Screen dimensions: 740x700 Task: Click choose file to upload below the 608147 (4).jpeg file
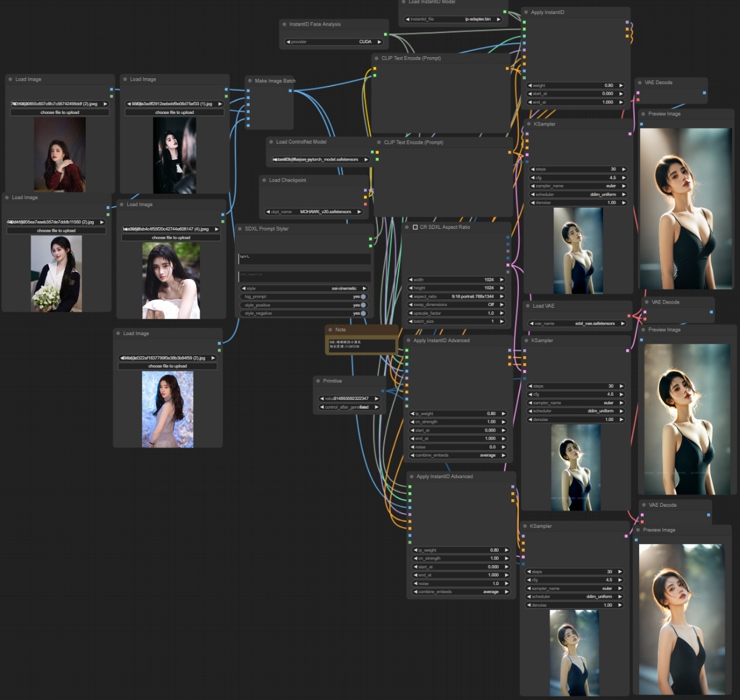point(171,238)
